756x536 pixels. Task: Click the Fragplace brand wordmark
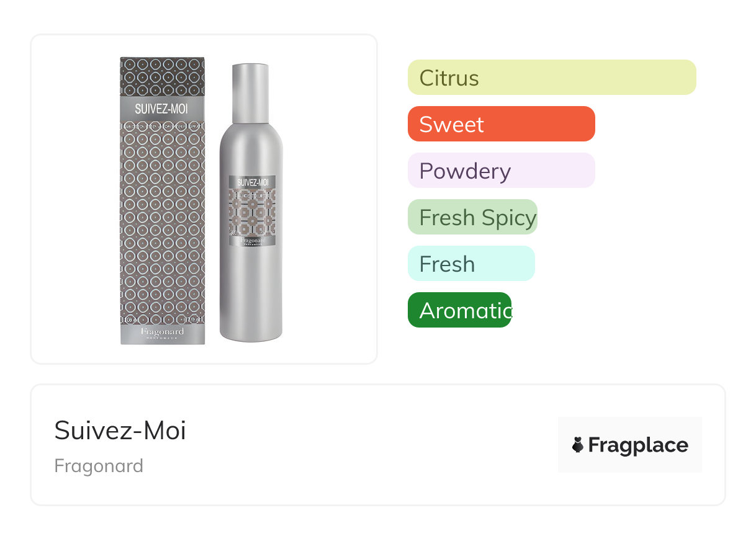pos(638,445)
